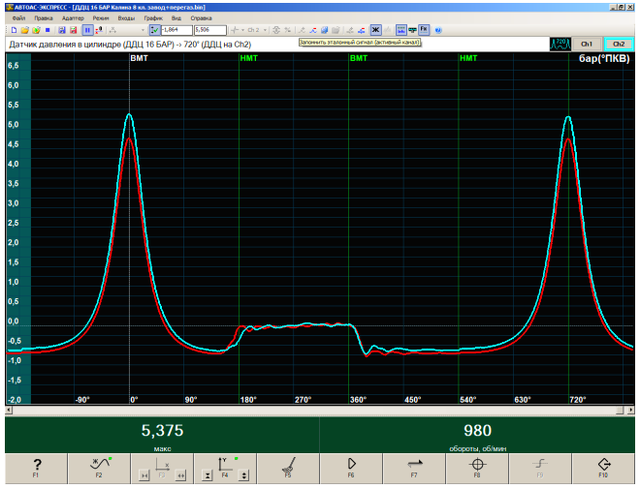
Task: Create a new file with the blank page icon
Action: click(x=14, y=30)
